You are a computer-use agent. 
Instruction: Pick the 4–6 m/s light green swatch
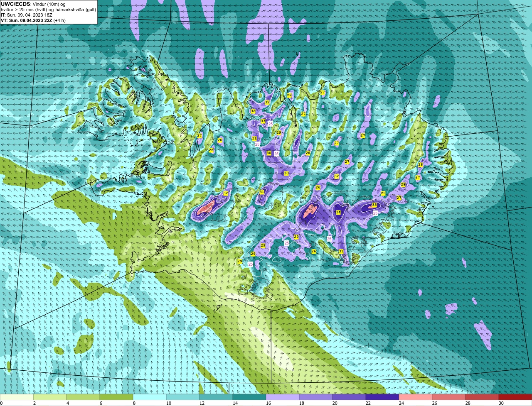click(83, 397)
